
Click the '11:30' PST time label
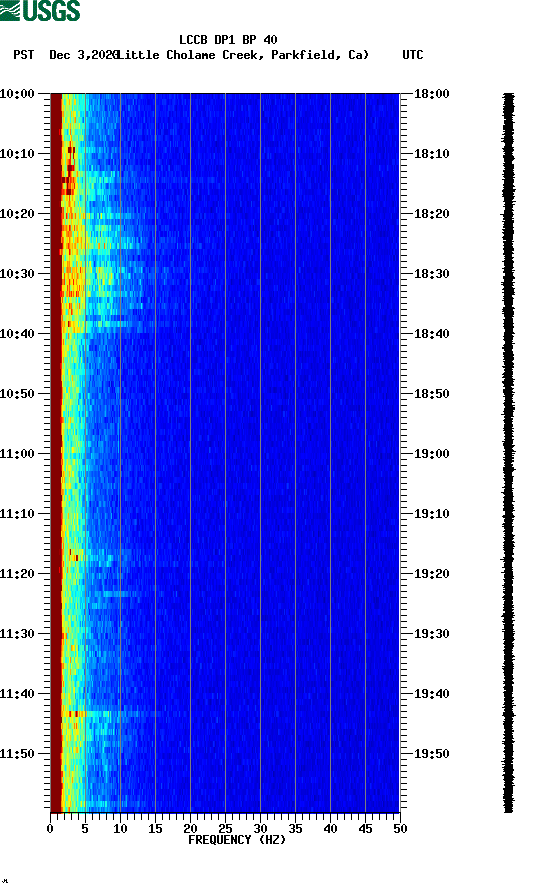(x=17, y=634)
